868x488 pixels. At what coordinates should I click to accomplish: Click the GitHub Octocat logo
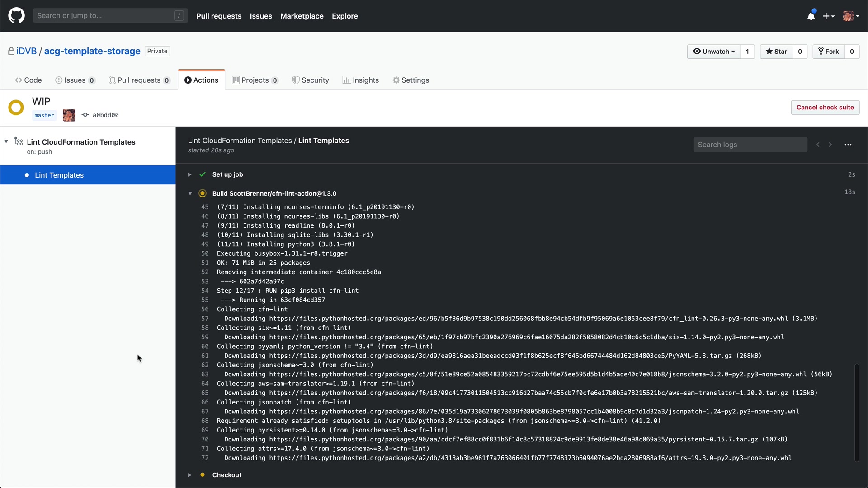[16, 16]
